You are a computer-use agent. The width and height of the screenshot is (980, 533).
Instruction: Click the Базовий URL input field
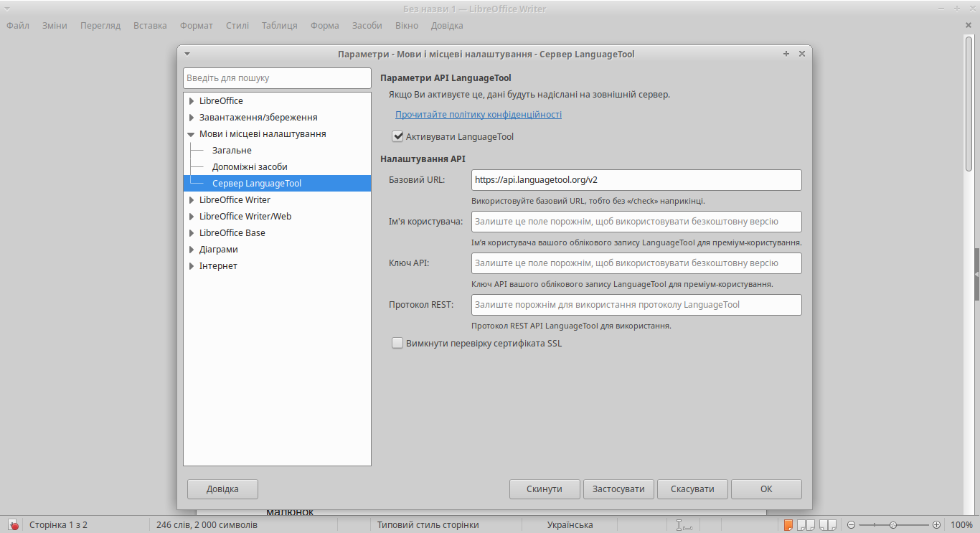(x=636, y=180)
